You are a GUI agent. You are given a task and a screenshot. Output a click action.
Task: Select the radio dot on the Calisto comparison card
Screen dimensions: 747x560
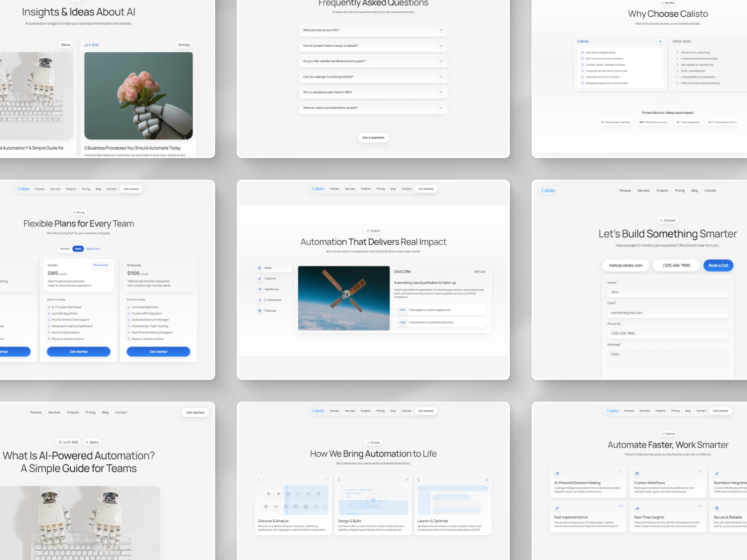coord(660,42)
